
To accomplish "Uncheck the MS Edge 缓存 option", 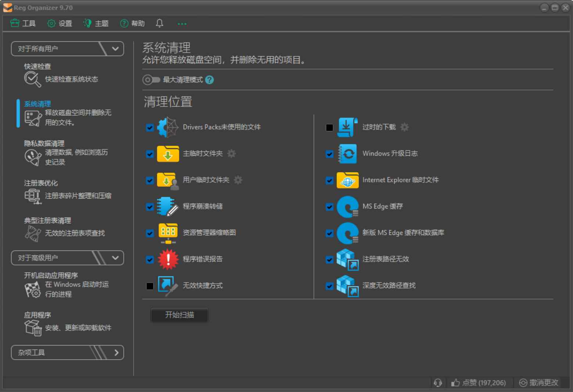I will (x=329, y=207).
